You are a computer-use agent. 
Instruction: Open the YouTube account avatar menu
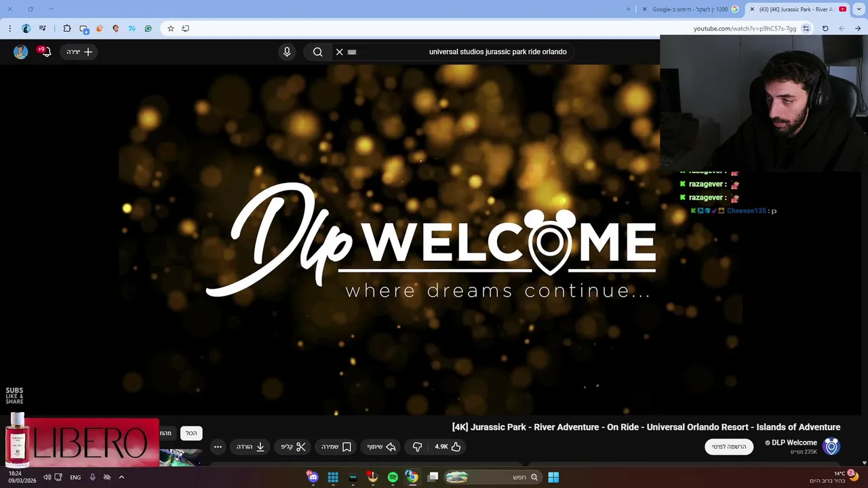pos(20,52)
